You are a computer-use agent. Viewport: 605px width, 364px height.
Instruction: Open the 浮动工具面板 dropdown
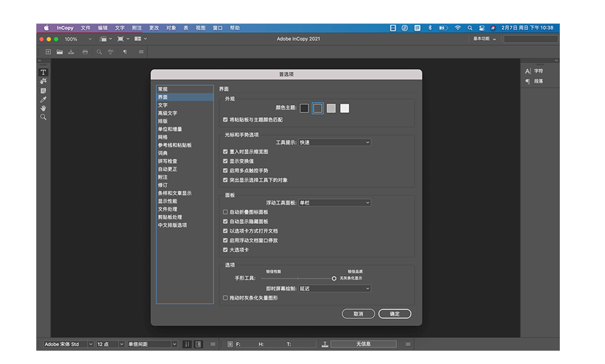point(334,202)
